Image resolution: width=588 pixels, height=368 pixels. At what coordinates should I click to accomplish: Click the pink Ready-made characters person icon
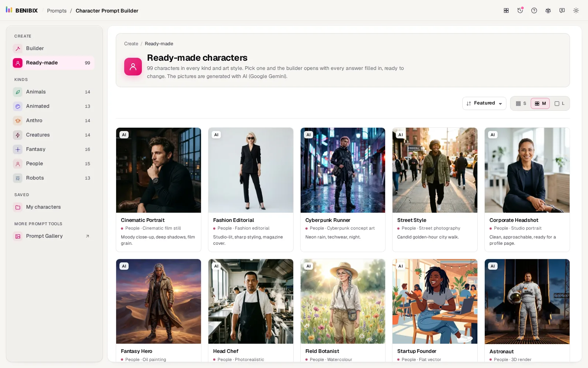133,67
